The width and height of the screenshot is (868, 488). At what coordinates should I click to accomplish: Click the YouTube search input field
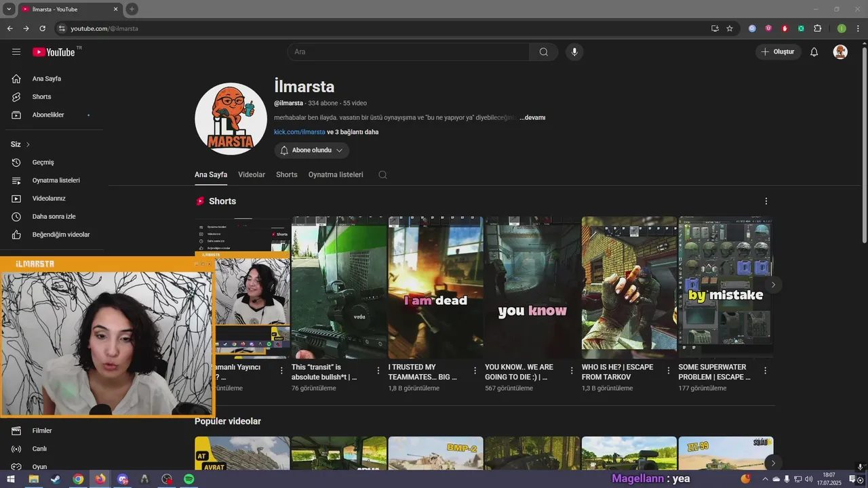point(408,52)
